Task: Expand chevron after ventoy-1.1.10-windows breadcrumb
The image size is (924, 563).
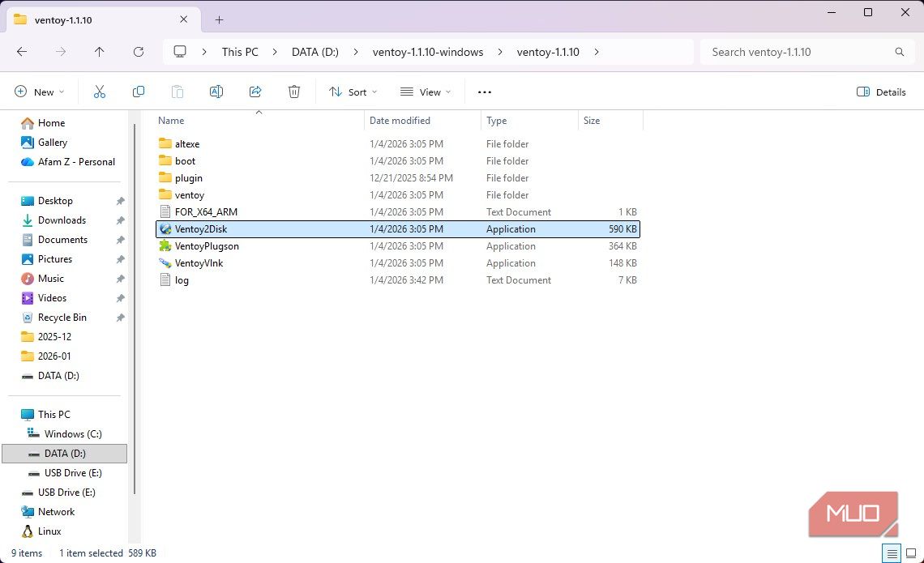Action: [x=500, y=52]
